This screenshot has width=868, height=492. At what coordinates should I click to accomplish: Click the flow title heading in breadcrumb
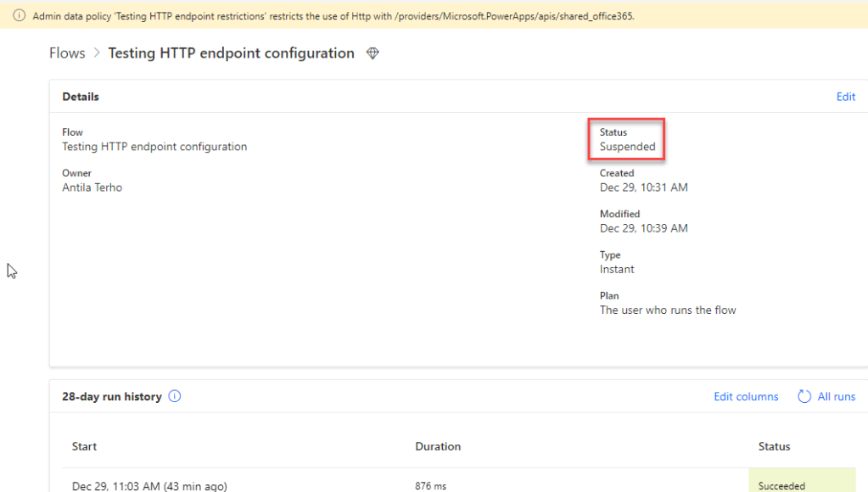coord(231,53)
